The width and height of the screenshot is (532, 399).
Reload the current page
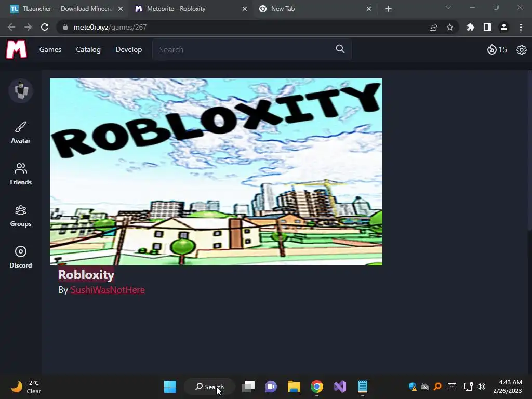pos(45,27)
